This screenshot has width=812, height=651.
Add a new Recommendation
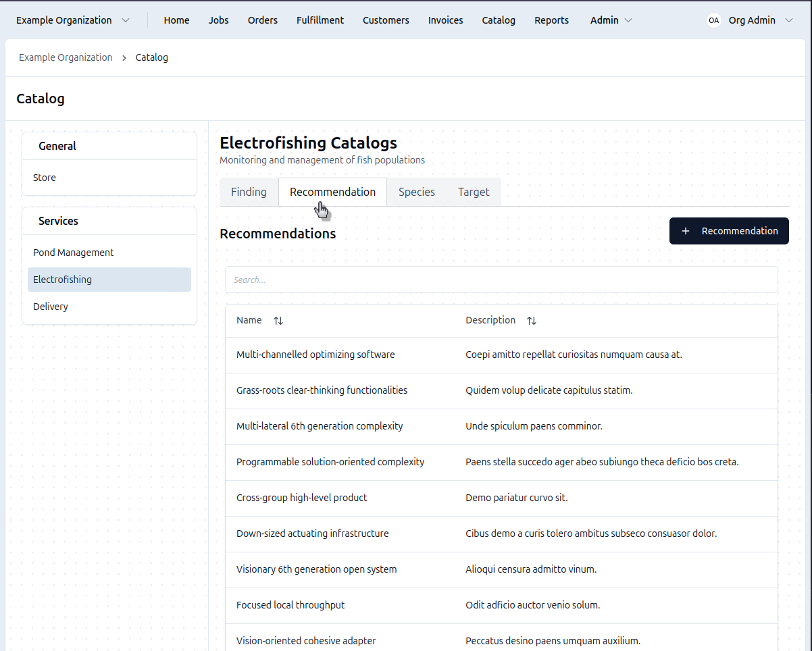point(729,231)
